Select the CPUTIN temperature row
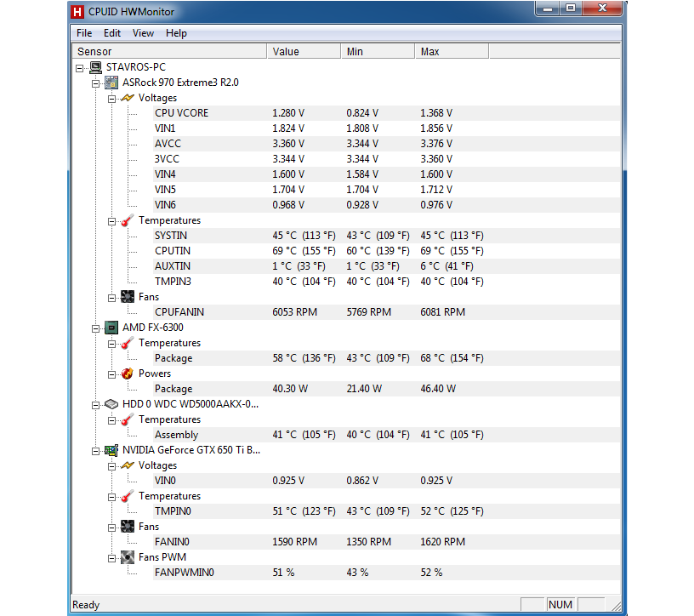 pos(386,251)
